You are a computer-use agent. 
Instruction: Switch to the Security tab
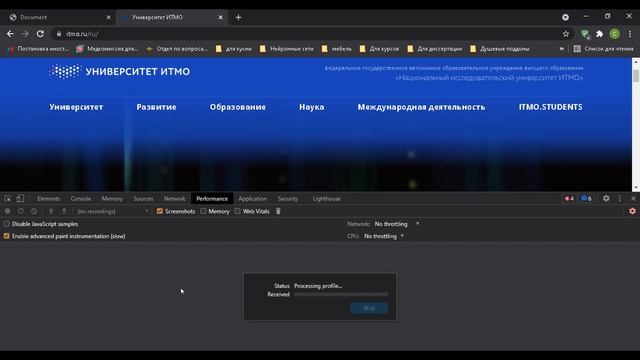pyautogui.click(x=288, y=198)
